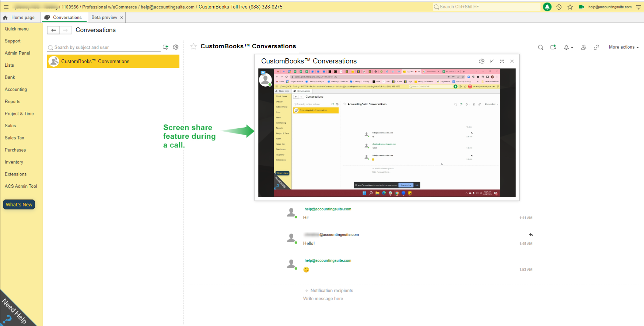Go forward with the right arrow button
Image resolution: width=644 pixels, height=326 pixels.
point(65,30)
